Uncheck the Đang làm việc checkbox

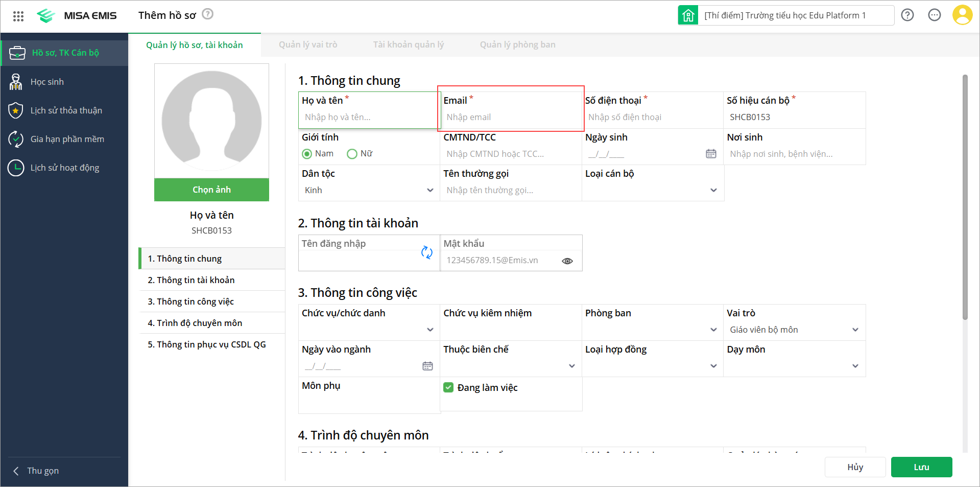pyautogui.click(x=448, y=387)
